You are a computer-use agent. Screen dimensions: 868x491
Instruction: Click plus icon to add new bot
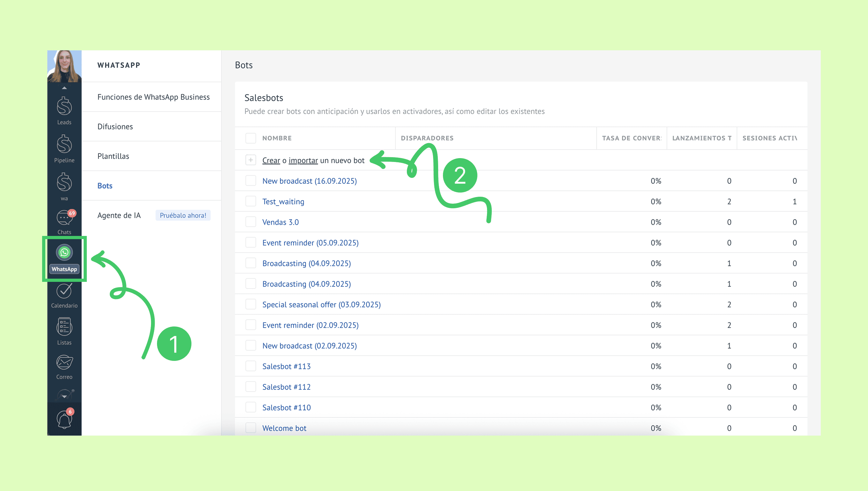(x=251, y=160)
